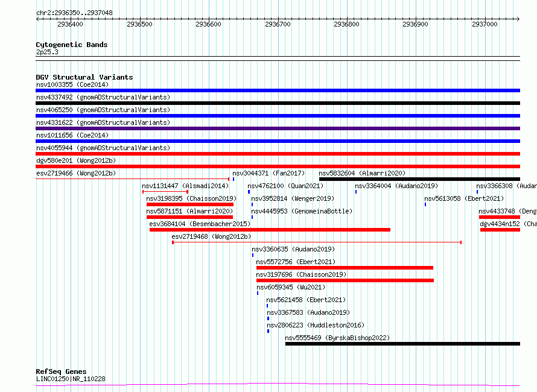Click the nsv1011656 (Coe2014) label
Viewport: 537px width, 392px height.
click(x=72, y=135)
